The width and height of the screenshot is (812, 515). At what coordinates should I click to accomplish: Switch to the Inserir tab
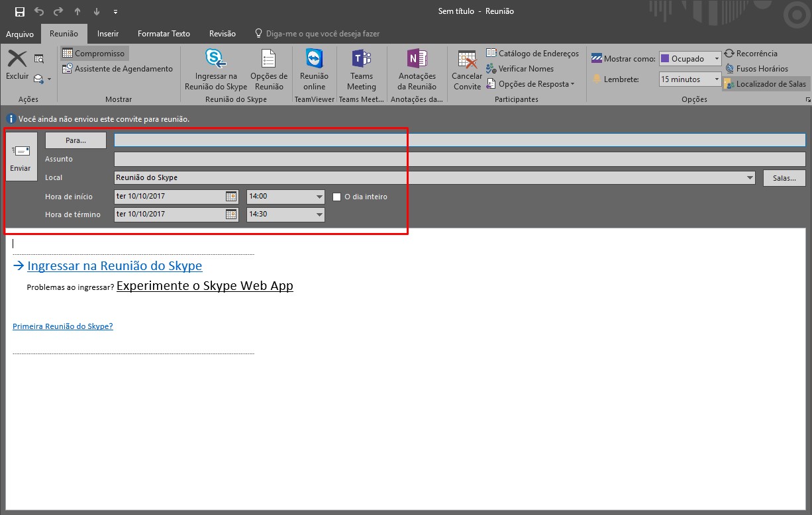click(x=108, y=34)
